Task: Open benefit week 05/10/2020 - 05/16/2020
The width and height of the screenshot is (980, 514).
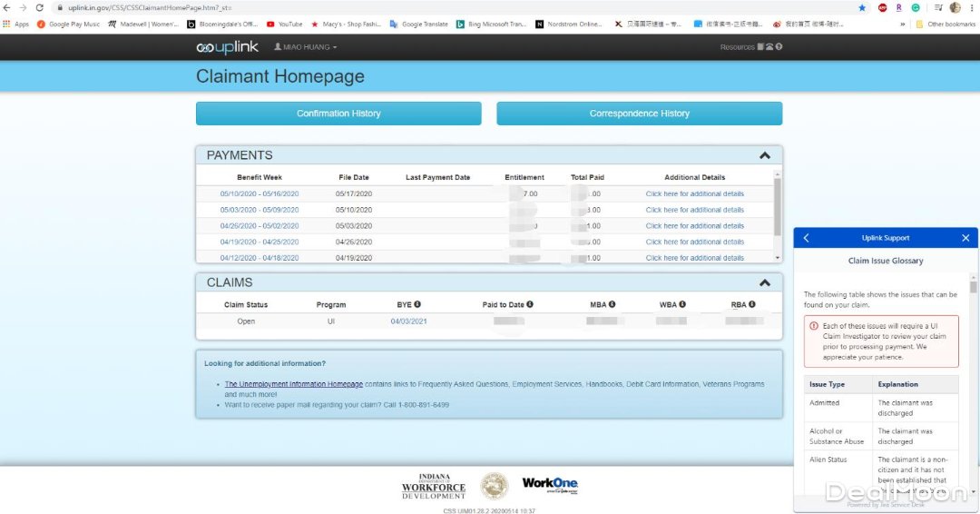Action: pyautogui.click(x=260, y=193)
